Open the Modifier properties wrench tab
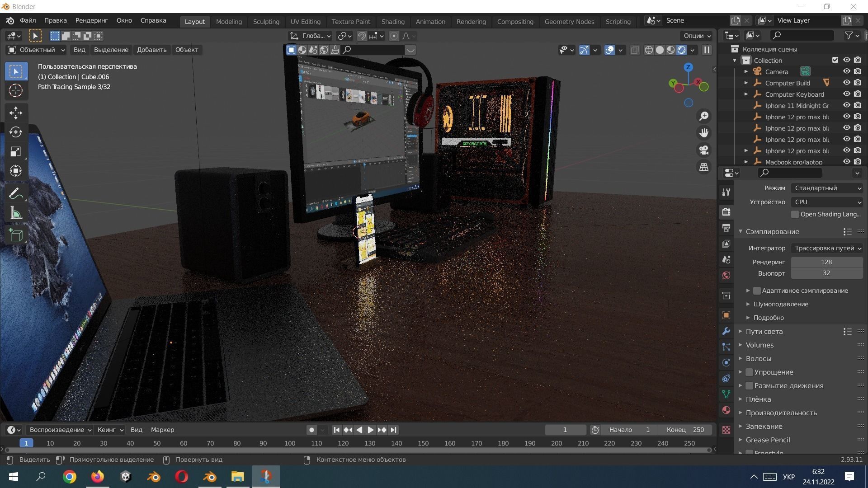The image size is (868, 488). click(x=726, y=331)
